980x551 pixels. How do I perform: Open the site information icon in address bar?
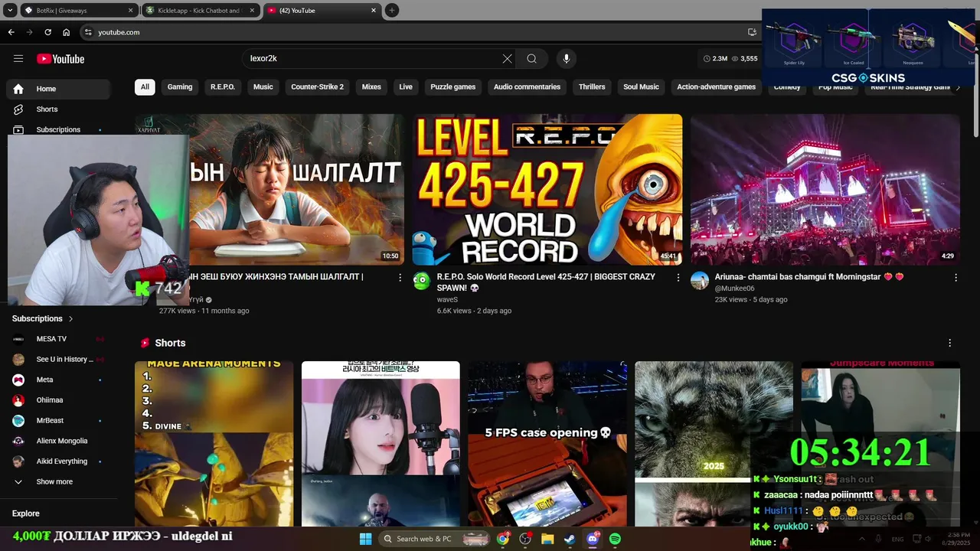click(88, 32)
